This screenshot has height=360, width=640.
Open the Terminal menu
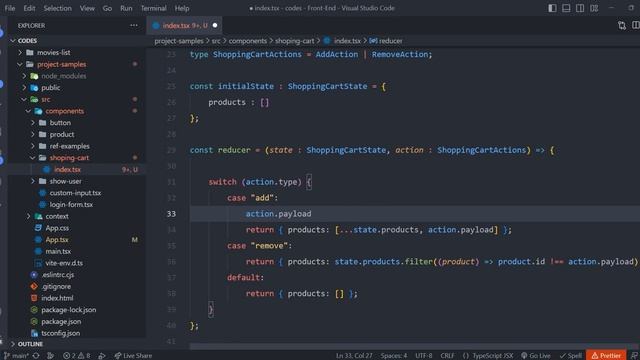coord(153,8)
